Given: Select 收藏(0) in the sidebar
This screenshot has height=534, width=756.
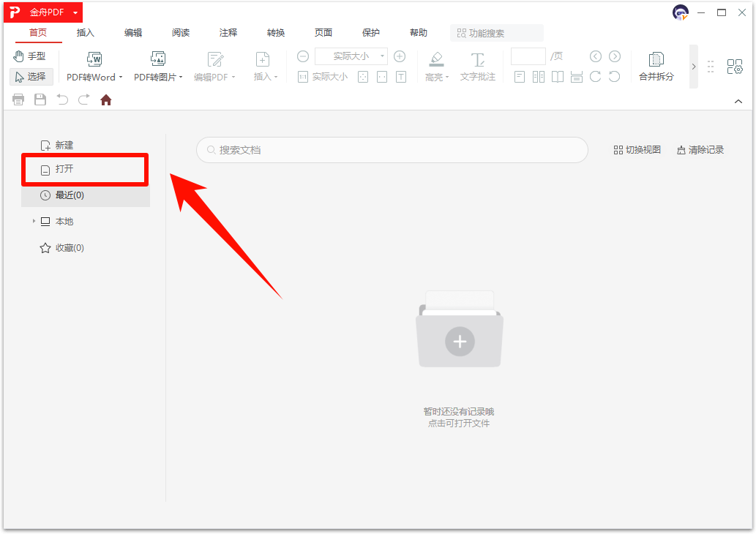Looking at the screenshot, I should tap(62, 248).
